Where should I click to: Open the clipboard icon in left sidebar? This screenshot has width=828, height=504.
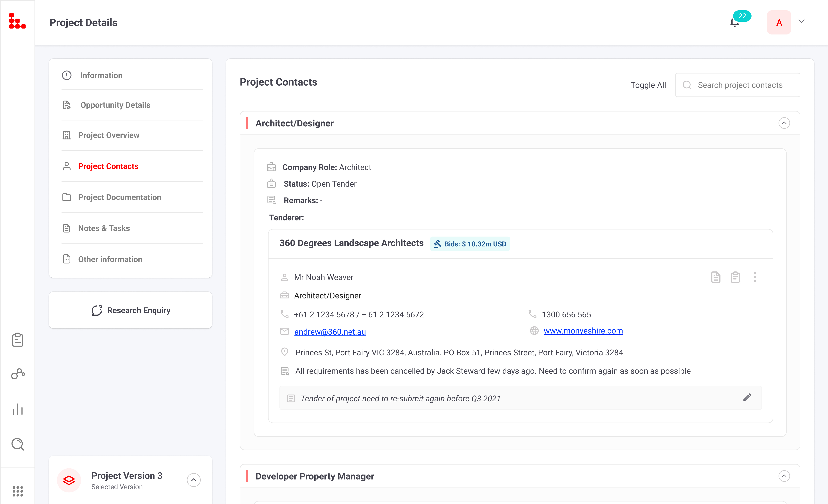17,340
